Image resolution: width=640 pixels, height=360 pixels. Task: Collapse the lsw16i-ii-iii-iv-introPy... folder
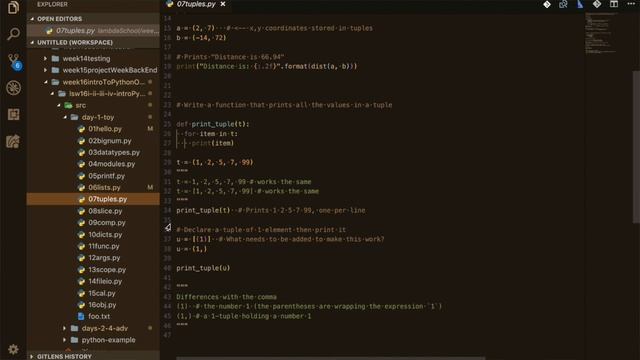[93, 94]
